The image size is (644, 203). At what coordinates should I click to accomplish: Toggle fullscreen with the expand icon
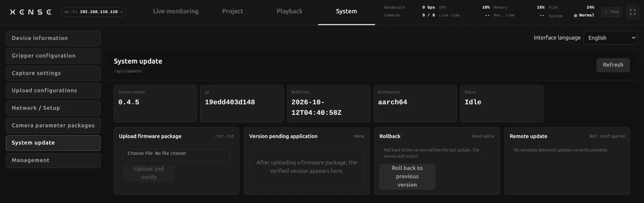coord(632,12)
